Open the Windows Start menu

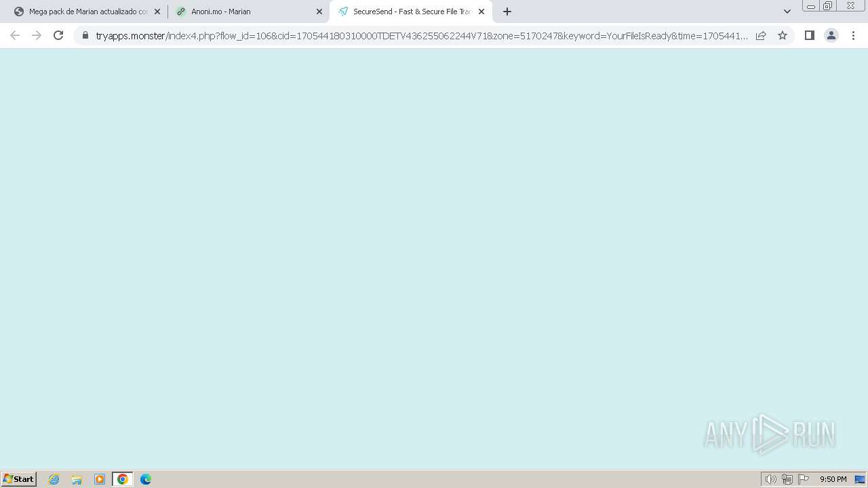point(19,479)
